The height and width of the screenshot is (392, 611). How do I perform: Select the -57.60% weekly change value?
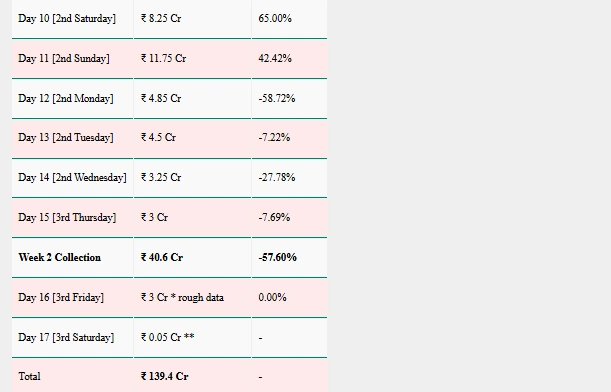tap(277, 258)
